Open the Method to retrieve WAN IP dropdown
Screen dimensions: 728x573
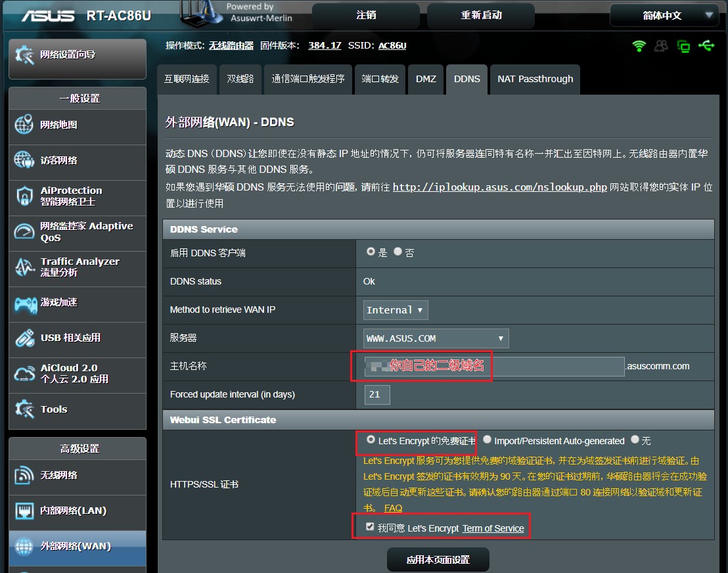coord(394,309)
